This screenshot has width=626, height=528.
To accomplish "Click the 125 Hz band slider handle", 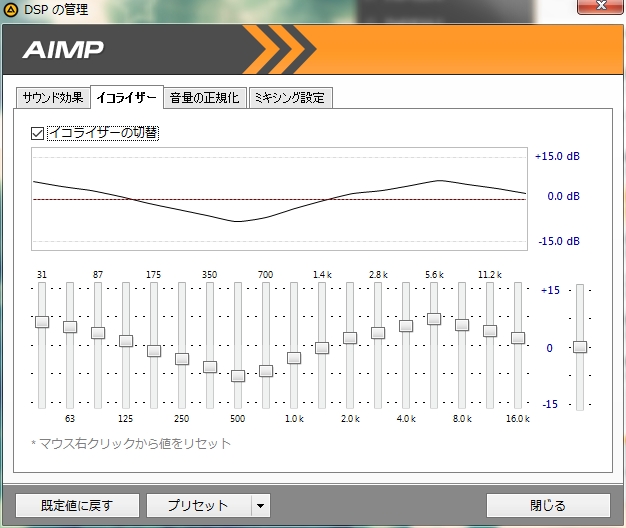I will (126, 341).
